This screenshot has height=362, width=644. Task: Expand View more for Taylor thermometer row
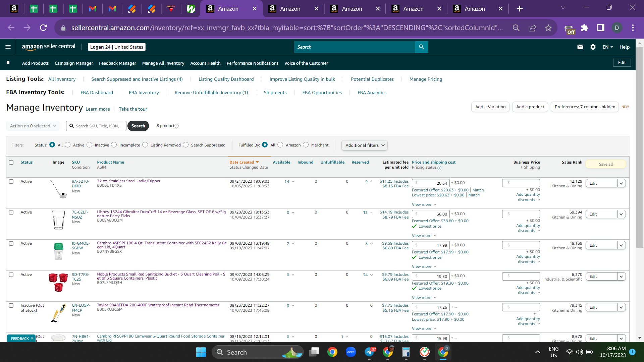pos(424,328)
